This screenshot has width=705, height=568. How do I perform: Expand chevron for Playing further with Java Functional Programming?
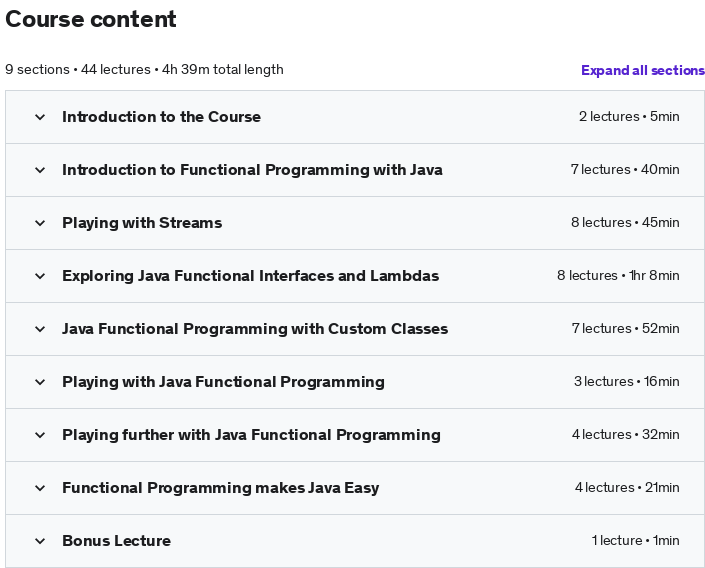pyautogui.click(x=40, y=435)
